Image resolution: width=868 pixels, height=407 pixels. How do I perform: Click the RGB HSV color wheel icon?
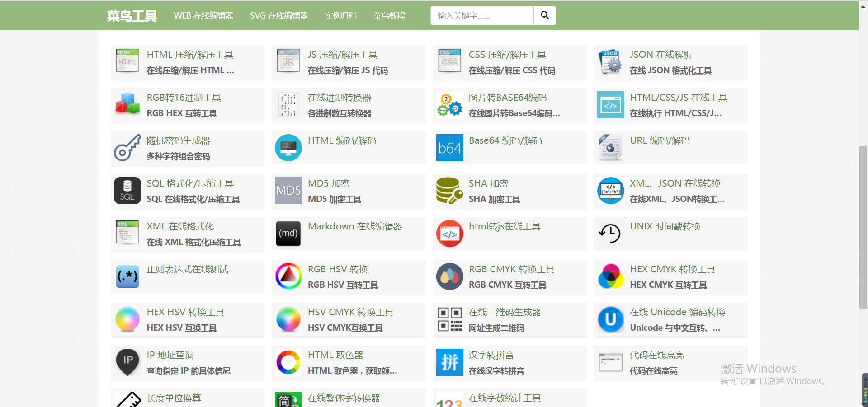tap(288, 276)
